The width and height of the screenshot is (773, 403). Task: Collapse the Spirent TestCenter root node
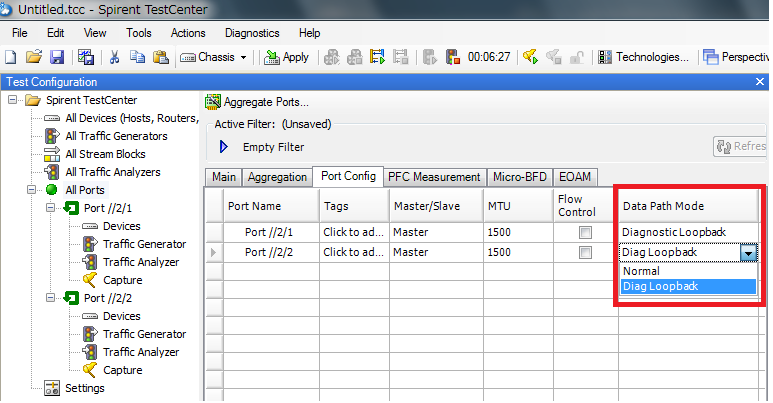12,100
